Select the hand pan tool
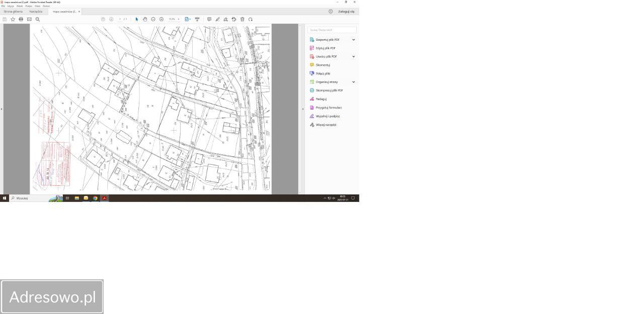This screenshot has width=644, height=314. (x=145, y=19)
